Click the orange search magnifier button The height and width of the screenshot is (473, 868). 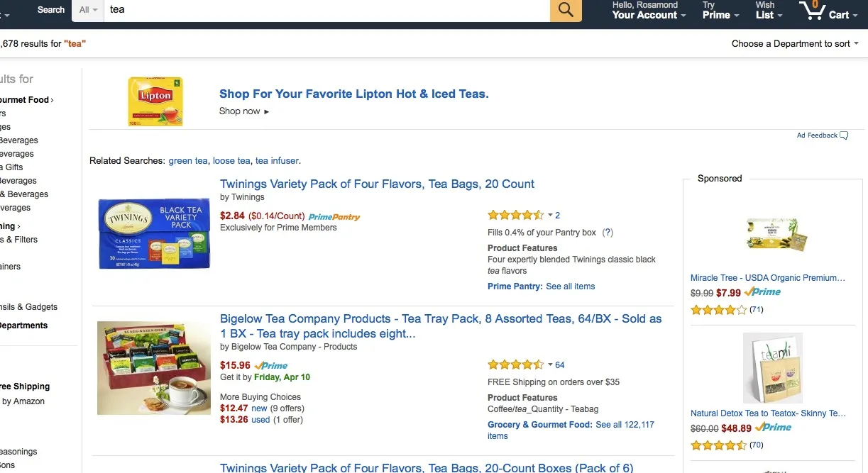tap(566, 10)
